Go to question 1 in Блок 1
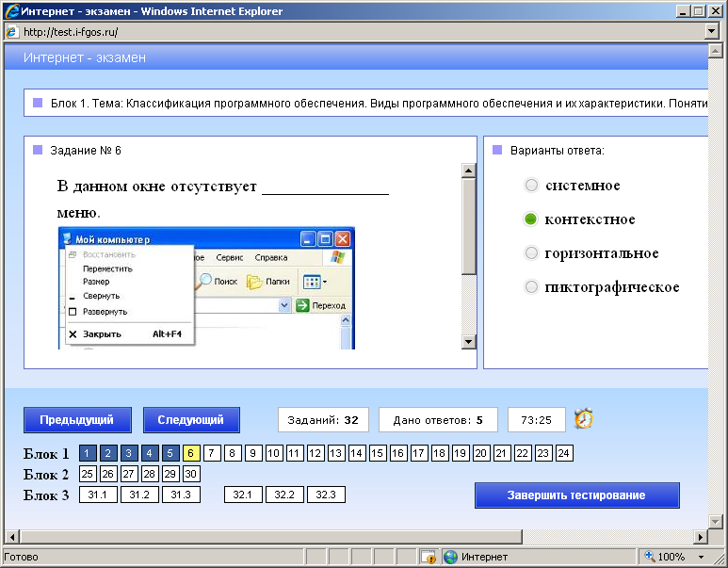 (x=88, y=453)
